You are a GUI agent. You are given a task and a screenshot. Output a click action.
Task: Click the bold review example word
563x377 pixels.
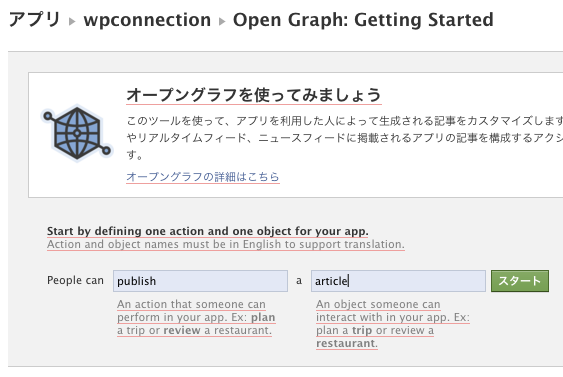pyautogui.click(x=182, y=330)
